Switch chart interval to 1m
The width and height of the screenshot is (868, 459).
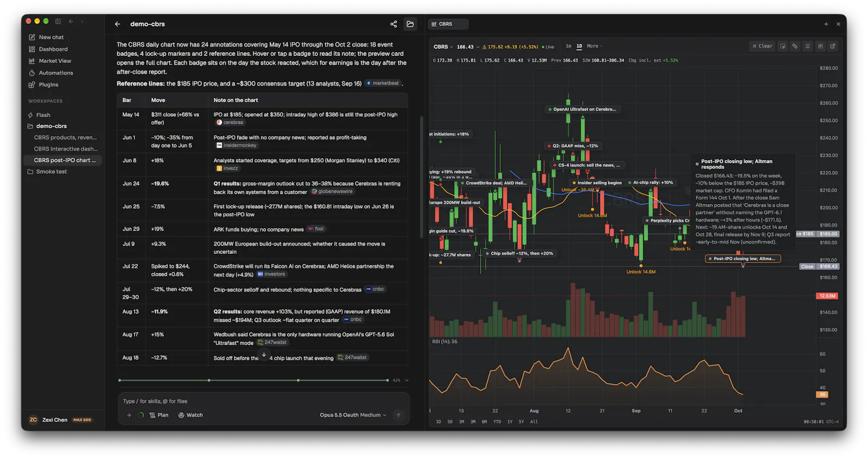(x=569, y=47)
